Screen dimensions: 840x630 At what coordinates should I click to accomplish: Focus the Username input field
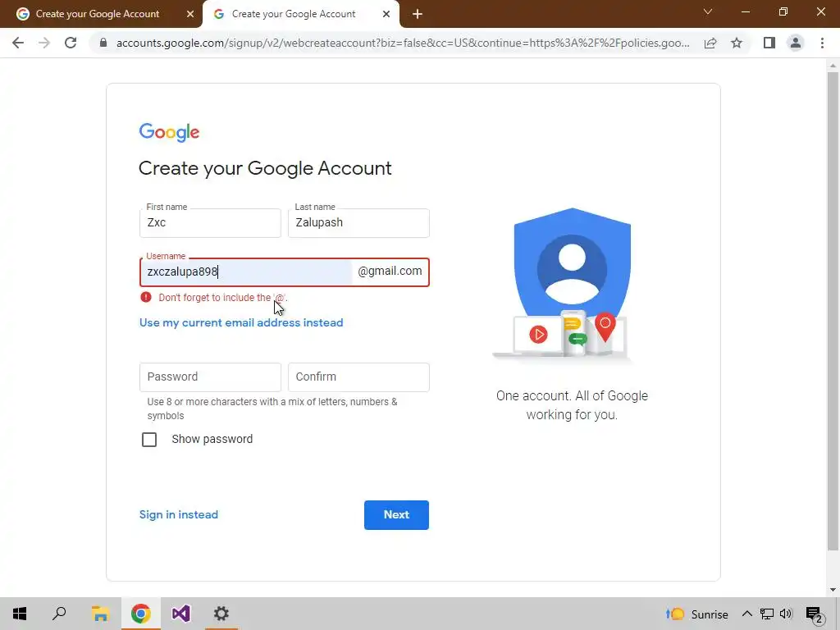pyautogui.click(x=246, y=272)
